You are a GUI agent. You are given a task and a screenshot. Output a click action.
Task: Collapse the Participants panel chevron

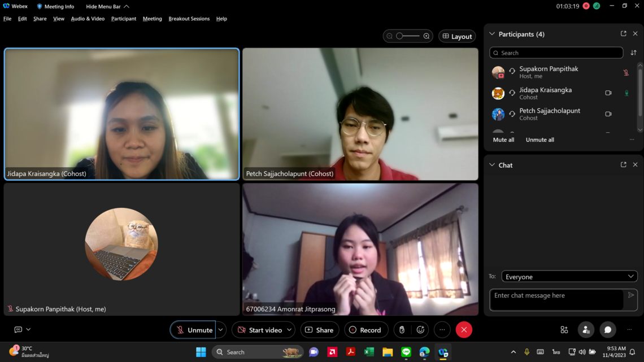492,34
